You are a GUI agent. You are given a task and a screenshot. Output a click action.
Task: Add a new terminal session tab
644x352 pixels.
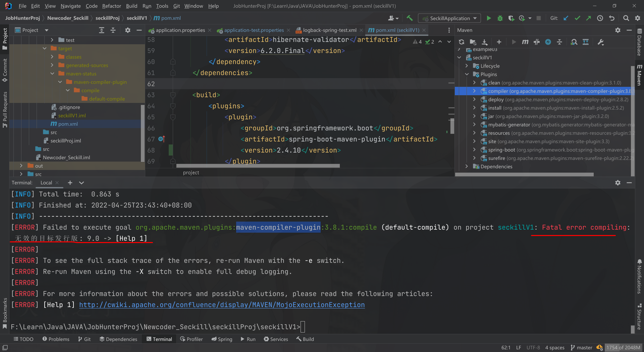[70, 183]
